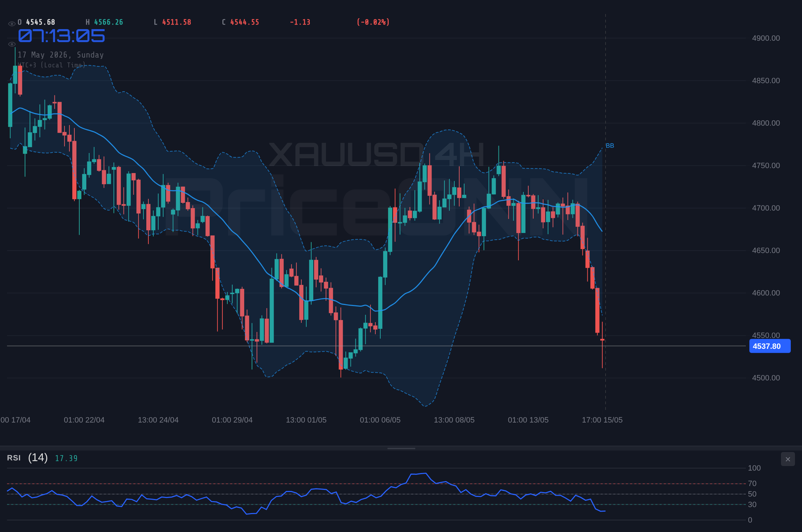Click the 4900.00 price axis label

pos(766,38)
